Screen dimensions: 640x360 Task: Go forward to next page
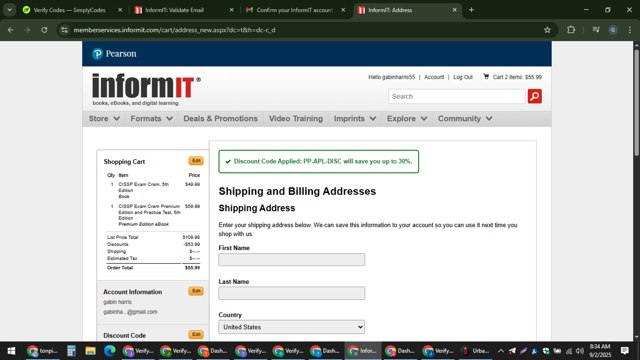27,30
